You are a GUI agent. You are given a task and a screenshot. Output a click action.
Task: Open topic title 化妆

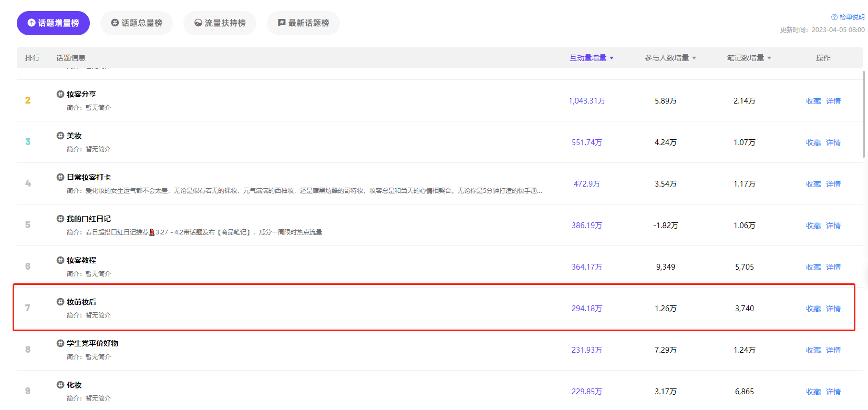pyautogui.click(x=74, y=385)
